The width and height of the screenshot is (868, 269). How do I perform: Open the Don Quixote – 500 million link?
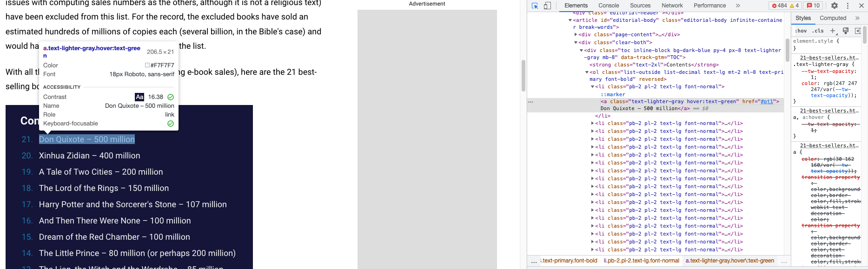(87, 139)
